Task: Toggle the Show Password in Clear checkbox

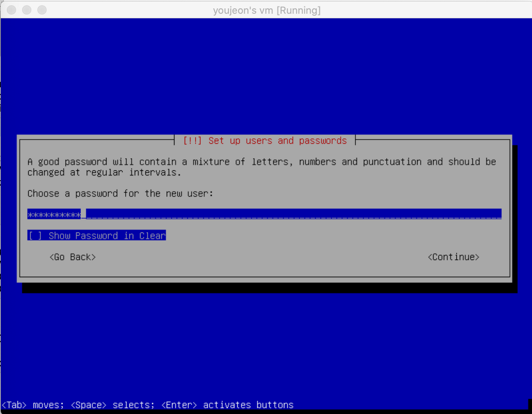Action: coord(96,235)
